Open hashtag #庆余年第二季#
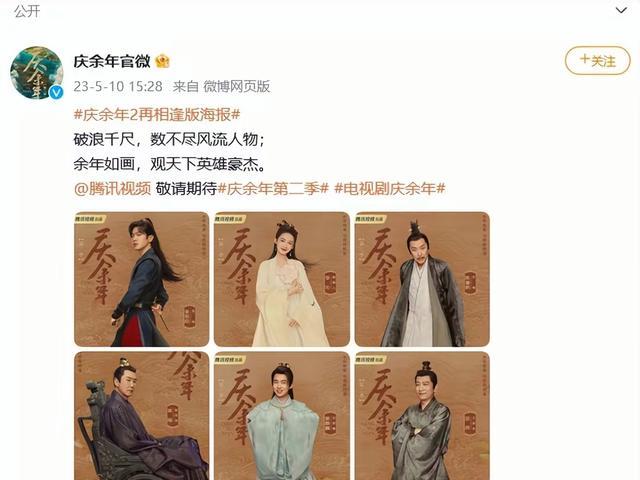 (x=273, y=189)
